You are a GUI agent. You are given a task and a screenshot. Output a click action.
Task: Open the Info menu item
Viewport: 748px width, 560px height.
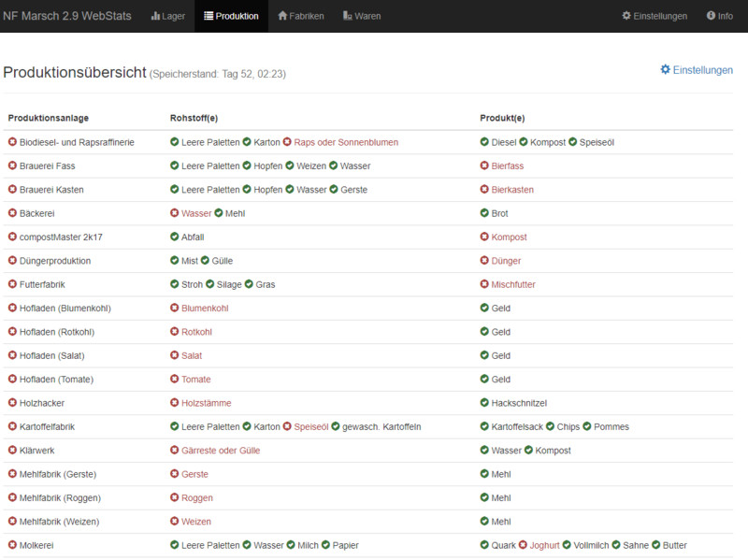coord(719,16)
